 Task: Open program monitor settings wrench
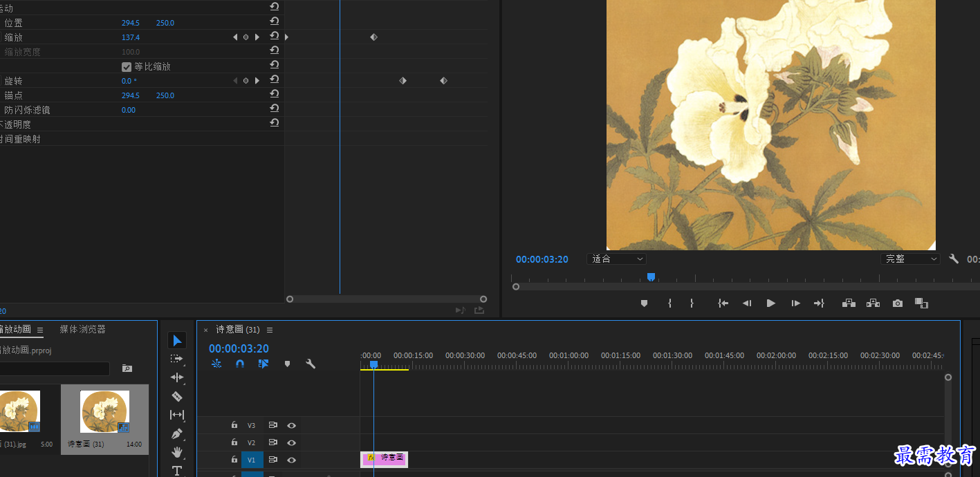click(x=954, y=259)
